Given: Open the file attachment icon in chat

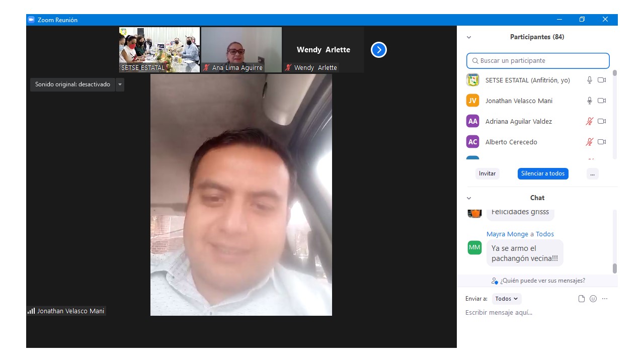Looking at the screenshot, I should pos(582,299).
